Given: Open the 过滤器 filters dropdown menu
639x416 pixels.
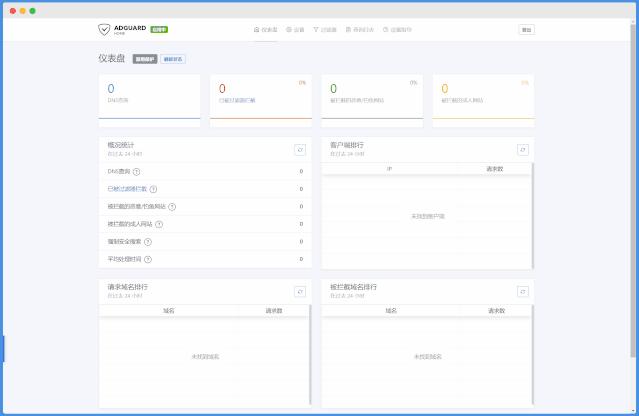Looking at the screenshot, I should [325, 30].
